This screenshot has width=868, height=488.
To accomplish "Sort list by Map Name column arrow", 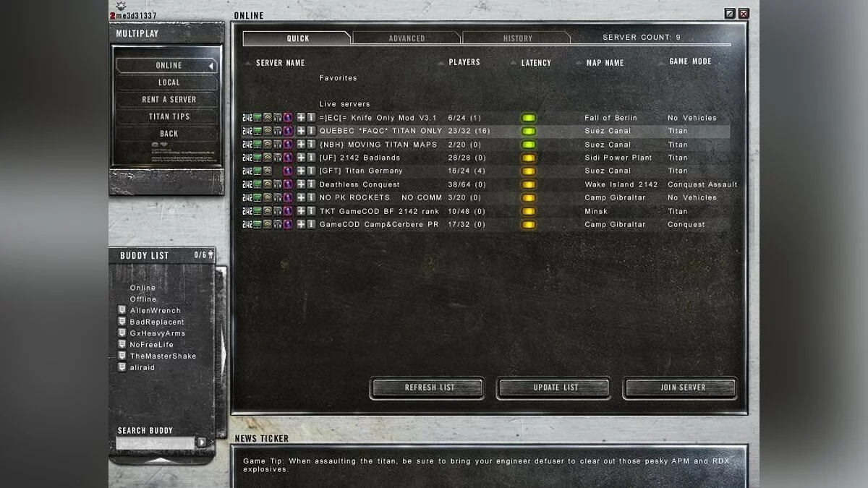I will click(578, 63).
